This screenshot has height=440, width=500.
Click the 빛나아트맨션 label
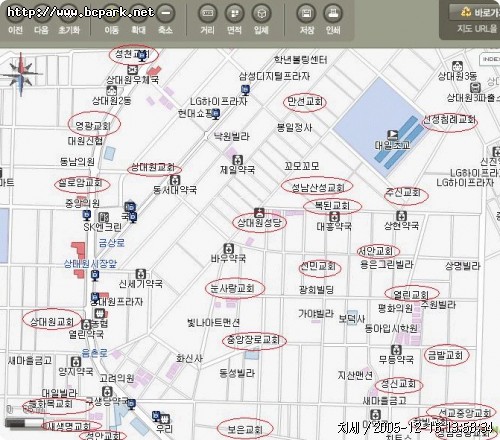pos(213,322)
